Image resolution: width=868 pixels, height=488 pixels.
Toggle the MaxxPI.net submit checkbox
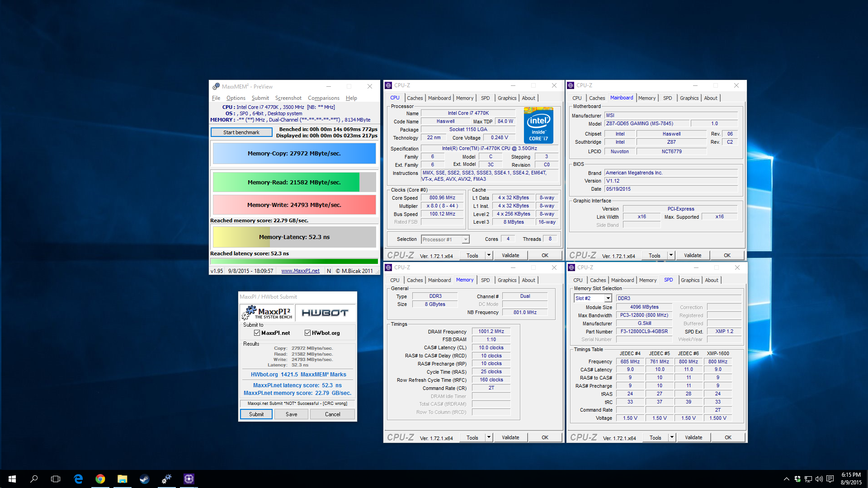[x=257, y=333]
